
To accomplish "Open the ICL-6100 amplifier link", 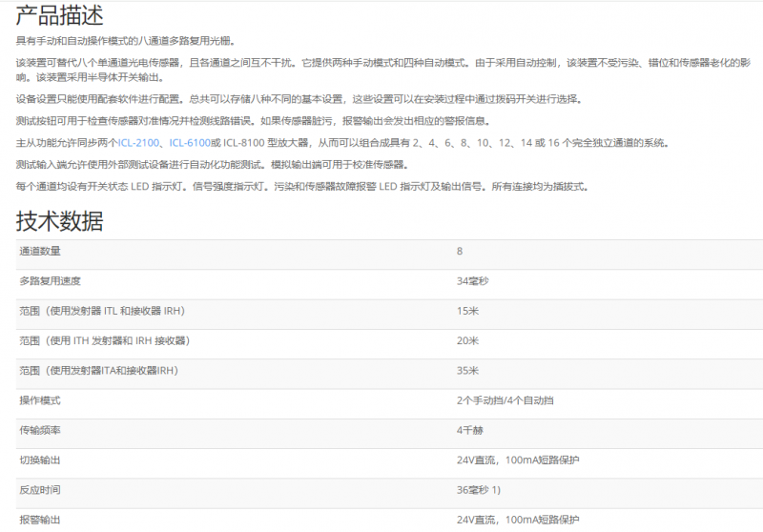I will (x=190, y=143).
